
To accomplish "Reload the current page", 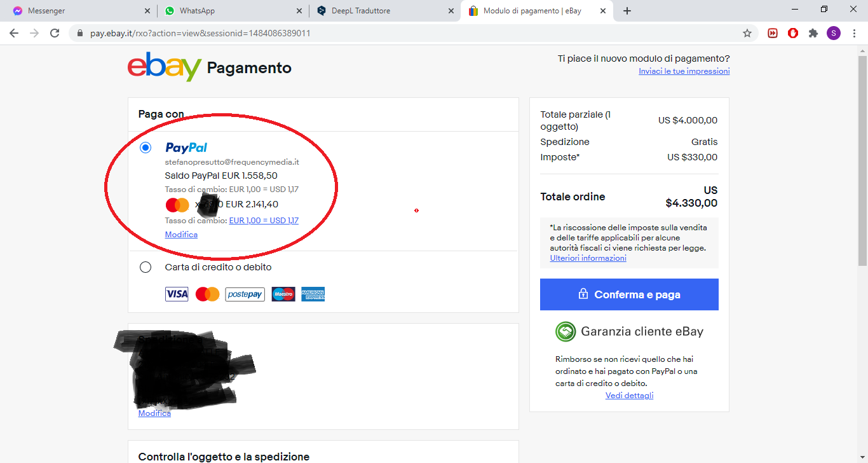I will [55, 33].
